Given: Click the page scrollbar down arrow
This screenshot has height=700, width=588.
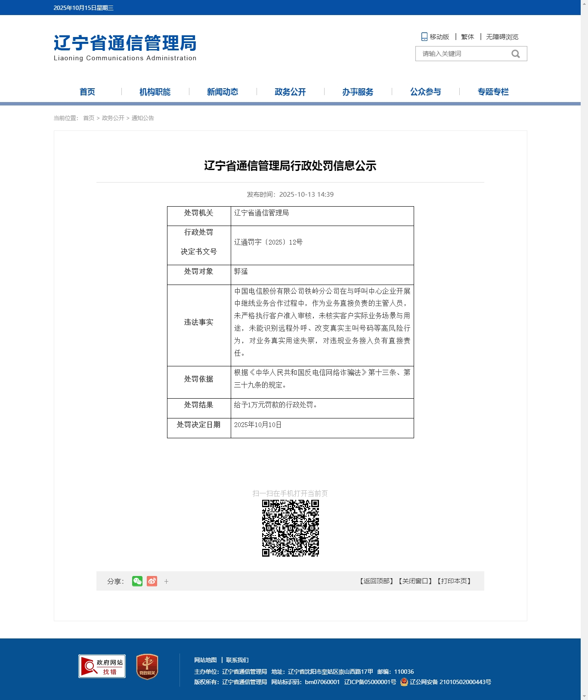Looking at the screenshot, I should [x=584, y=696].
